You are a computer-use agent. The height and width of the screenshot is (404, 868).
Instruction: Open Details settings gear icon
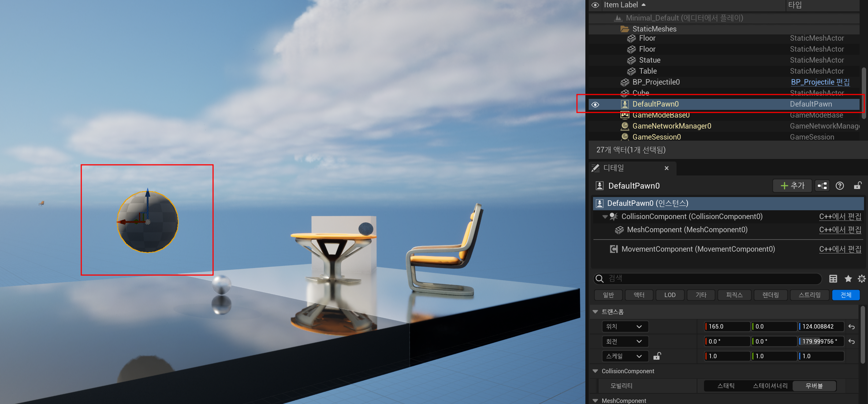click(x=861, y=279)
